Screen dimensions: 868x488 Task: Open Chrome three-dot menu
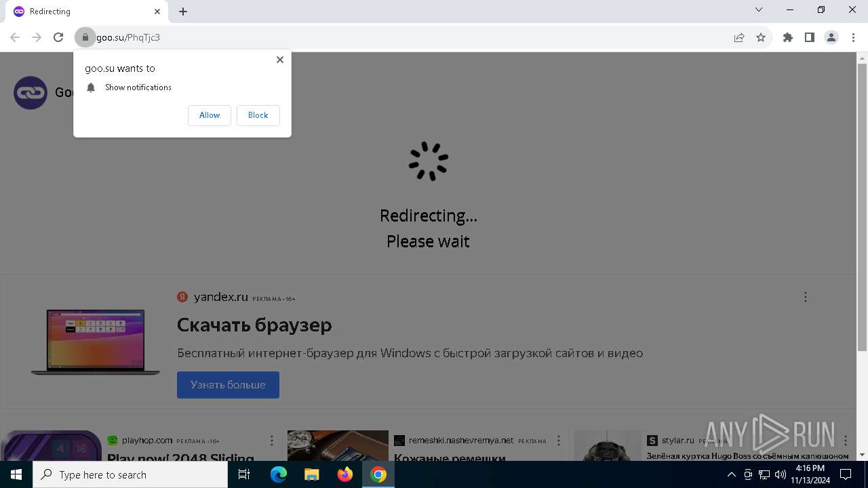coord(853,37)
